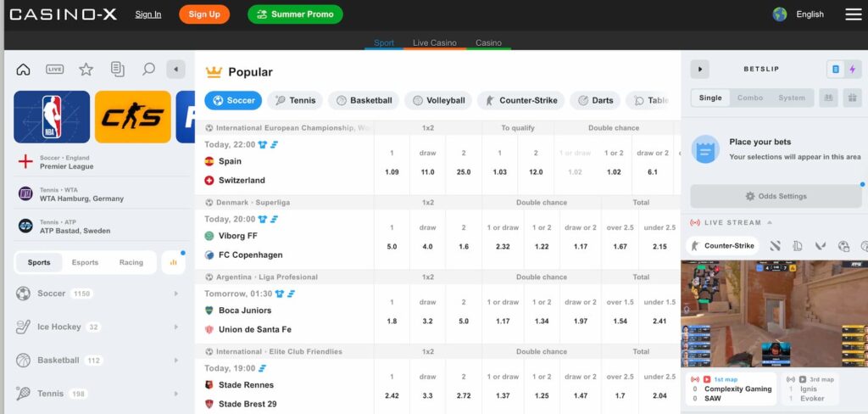Viewport: 868px width, 414px height.
Task: Collapse betslip panel with play arrow
Action: pyautogui.click(x=699, y=70)
